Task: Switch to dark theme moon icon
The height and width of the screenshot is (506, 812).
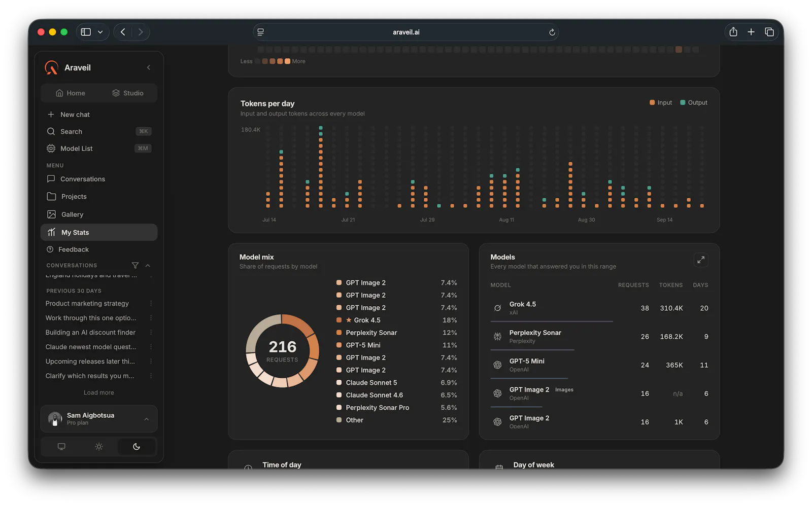Action: coord(137,447)
